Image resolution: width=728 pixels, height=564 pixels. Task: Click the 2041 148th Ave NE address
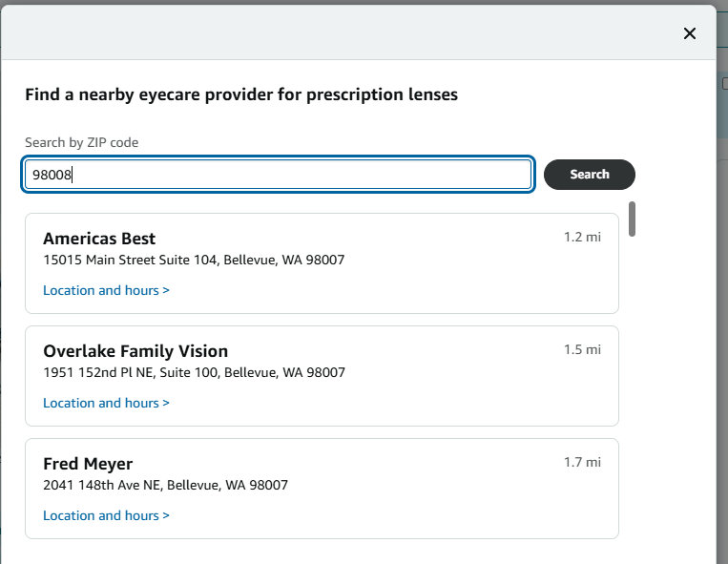(x=166, y=485)
